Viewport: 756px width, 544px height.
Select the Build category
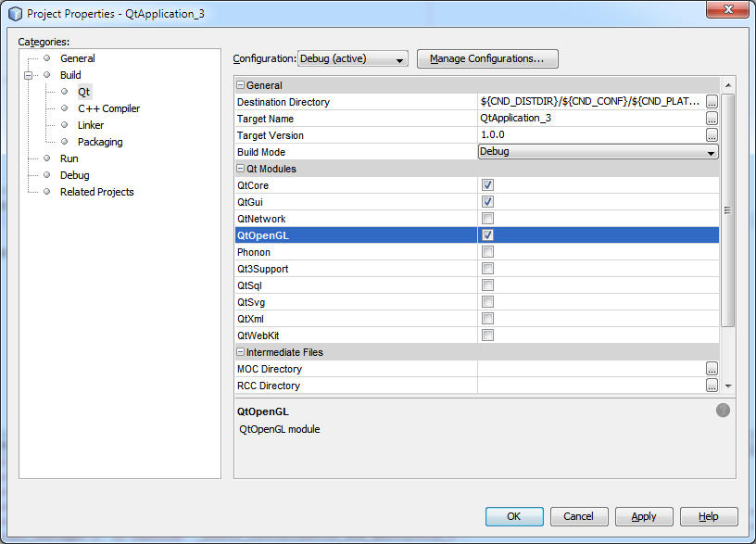(x=70, y=75)
